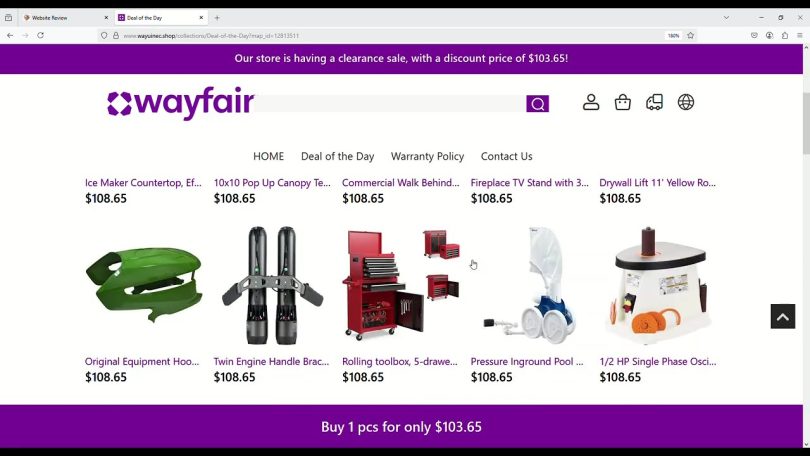Image resolution: width=810 pixels, height=456 pixels.
Task: Open the user account icon
Action: coord(591,102)
